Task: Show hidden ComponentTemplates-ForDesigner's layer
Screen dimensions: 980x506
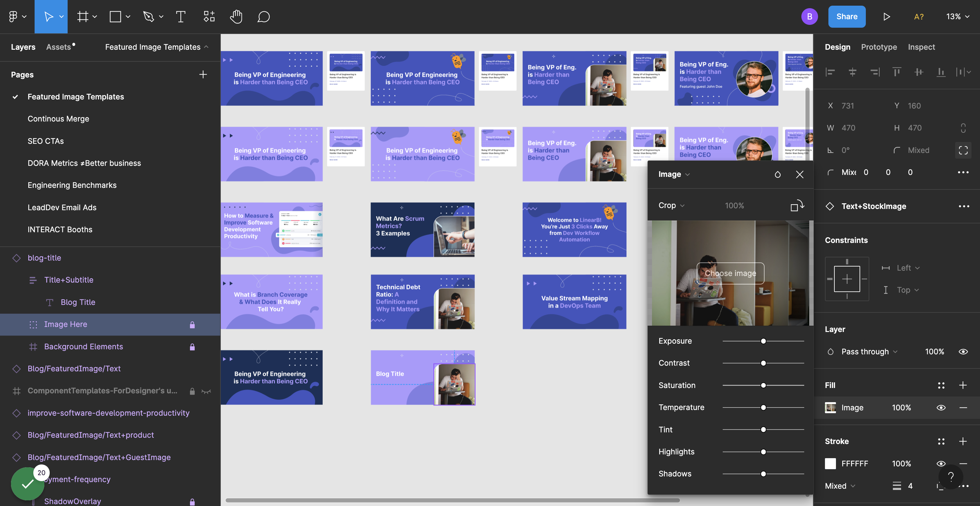Action: [x=206, y=391]
